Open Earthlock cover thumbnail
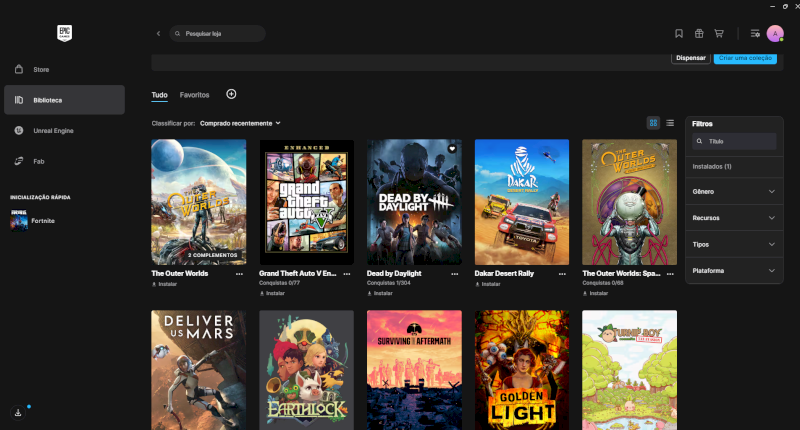The height and width of the screenshot is (430, 800). tap(306, 370)
